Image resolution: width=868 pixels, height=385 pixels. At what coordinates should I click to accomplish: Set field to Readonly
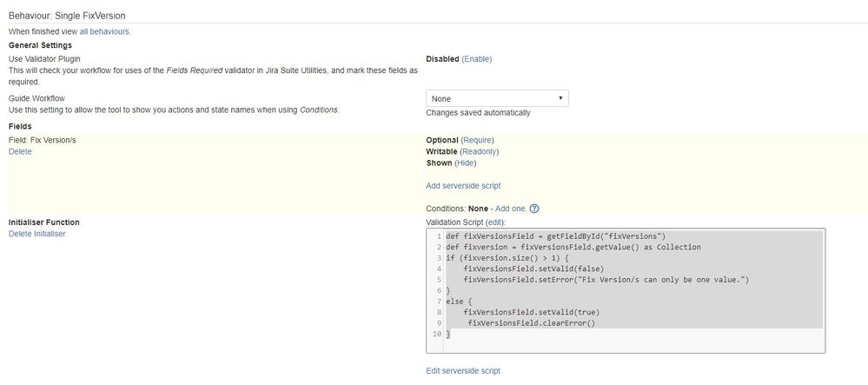click(x=480, y=151)
